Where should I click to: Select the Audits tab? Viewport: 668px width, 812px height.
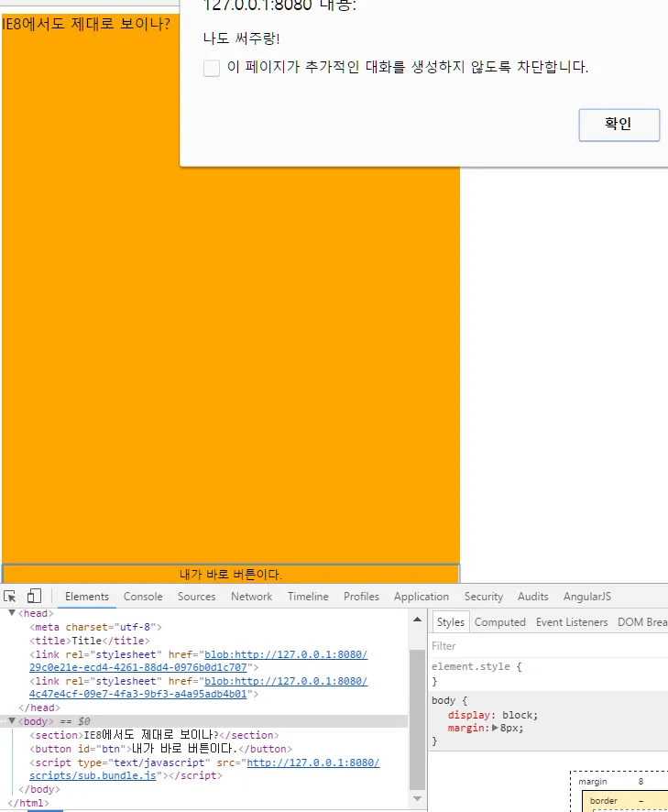[x=533, y=597]
